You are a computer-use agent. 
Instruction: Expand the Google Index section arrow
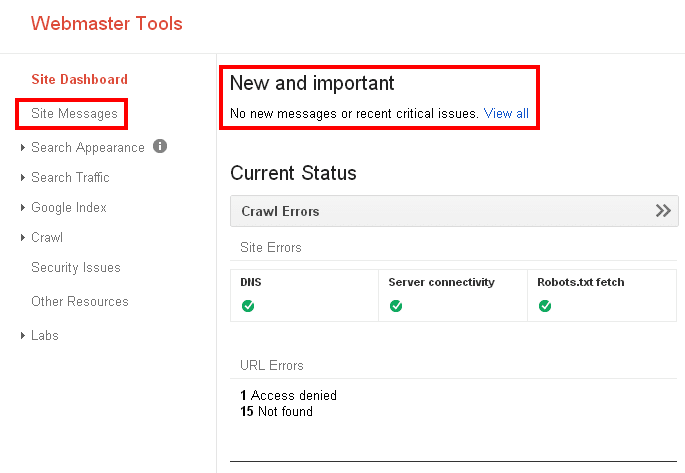[x=23, y=207]
